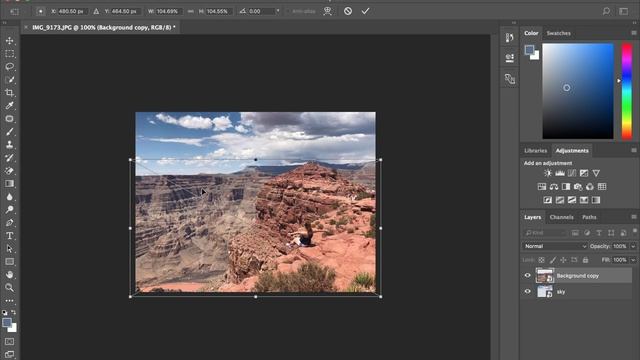The width and height of the screenshot is (640, 360).
Task: Select the Crop tool
Action: (x=9, y=93)
